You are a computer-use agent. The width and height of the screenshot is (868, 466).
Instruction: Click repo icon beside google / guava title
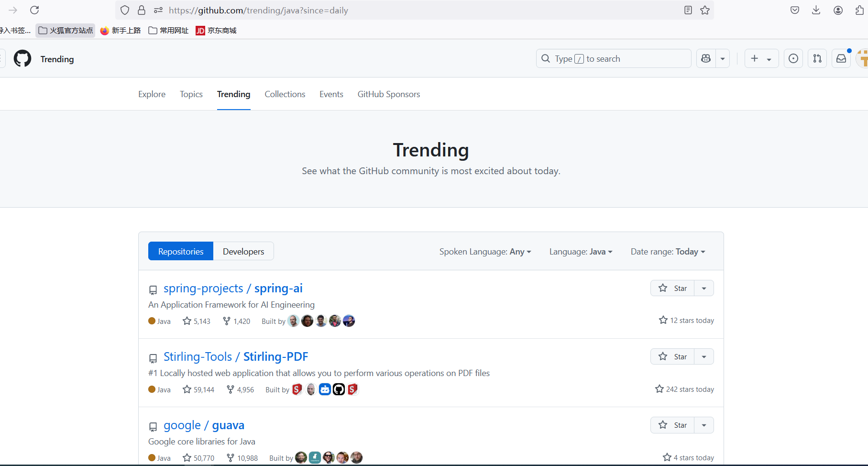[153, 427]
